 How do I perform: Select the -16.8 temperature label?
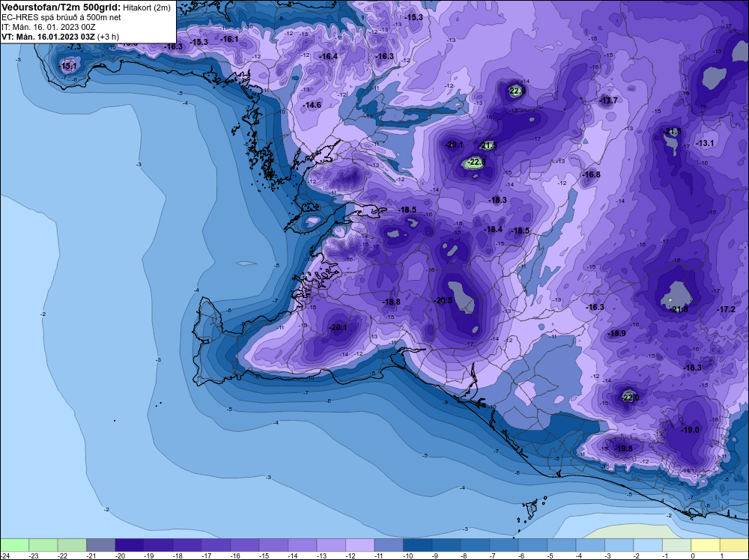point(592,174)
